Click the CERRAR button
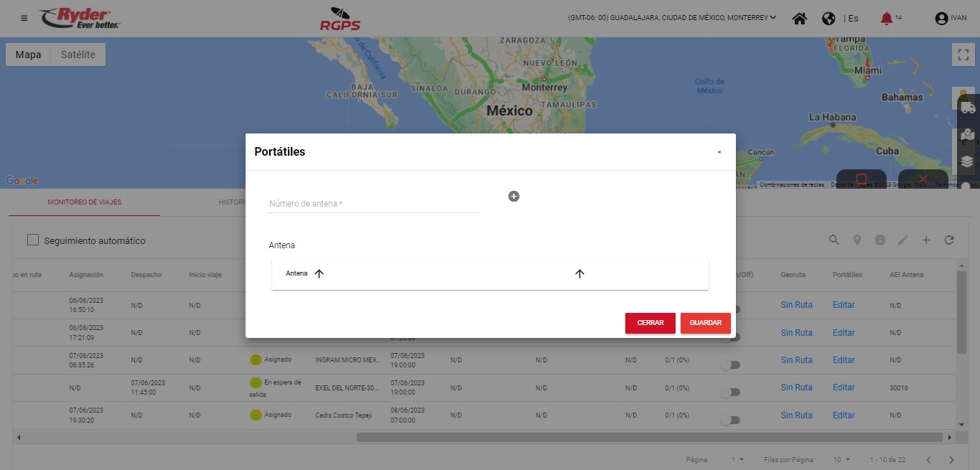This screenshot has height=470, width=980. click(650, 323)
